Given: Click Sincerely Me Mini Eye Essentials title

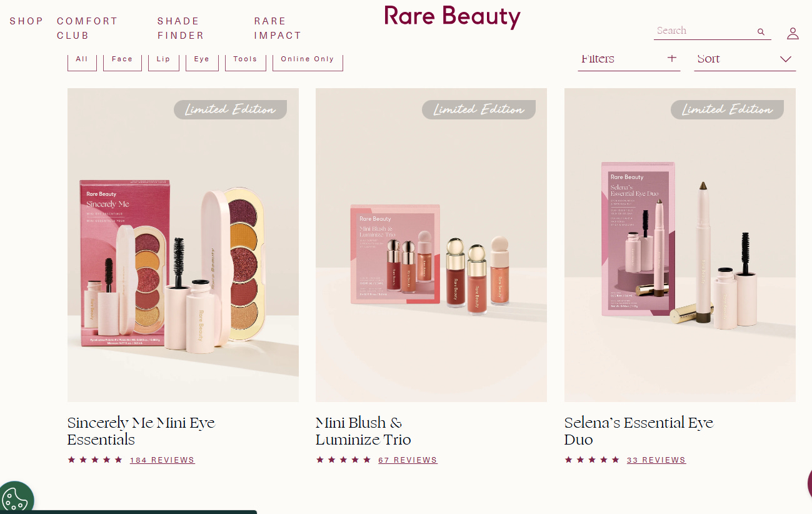Looking at the screenshot, I should 141,431.
